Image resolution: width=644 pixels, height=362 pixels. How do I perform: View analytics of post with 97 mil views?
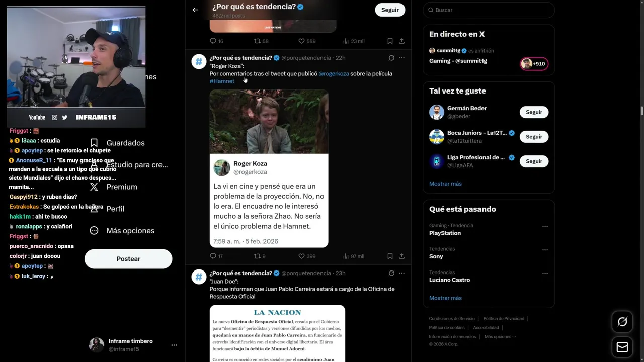coord(353,256)
